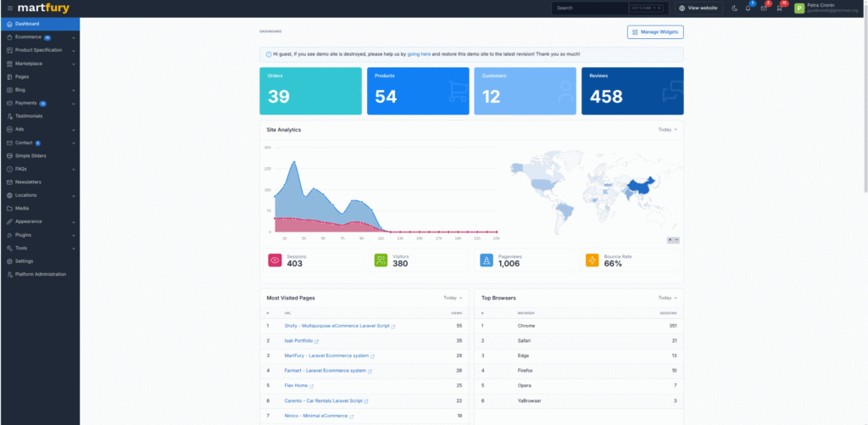Open Carento Car Rentals Laravel Script link

pyautogui.click(x=323, y=400)
